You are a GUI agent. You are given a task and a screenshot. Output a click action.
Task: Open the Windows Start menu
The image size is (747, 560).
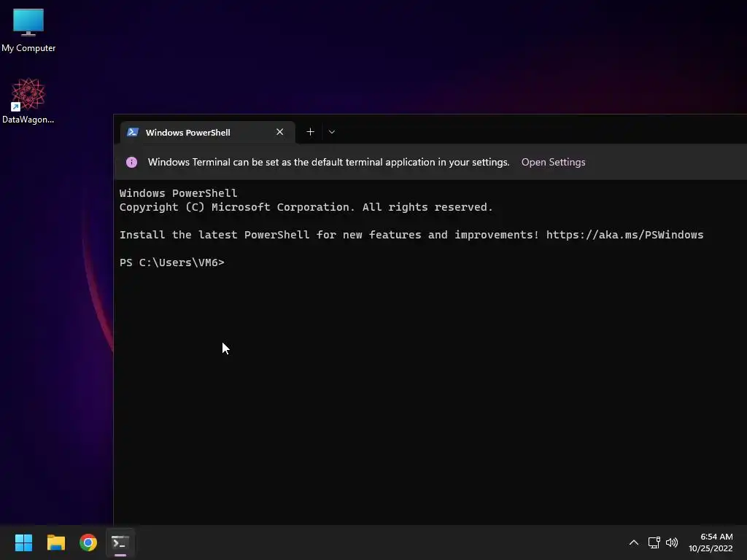pyautogui.click(x=23, y=542)
